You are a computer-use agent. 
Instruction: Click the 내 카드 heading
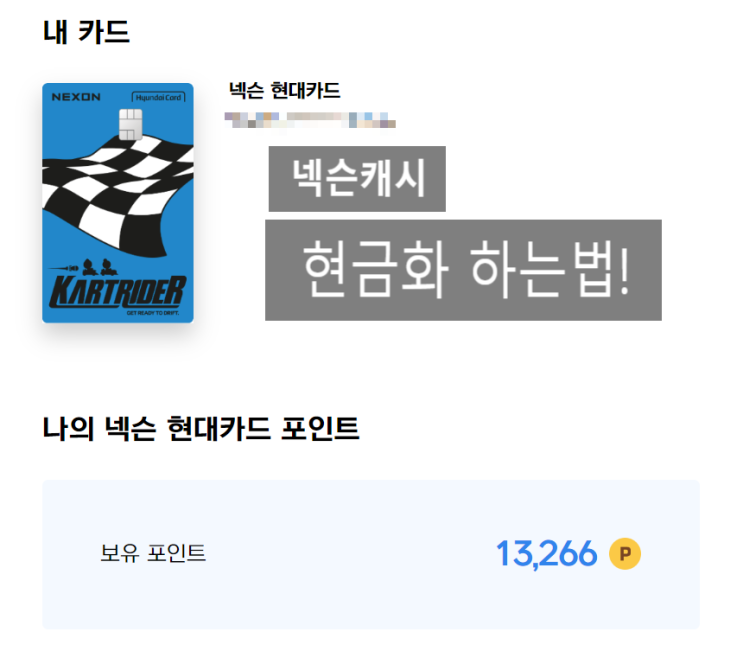(86, 32)
